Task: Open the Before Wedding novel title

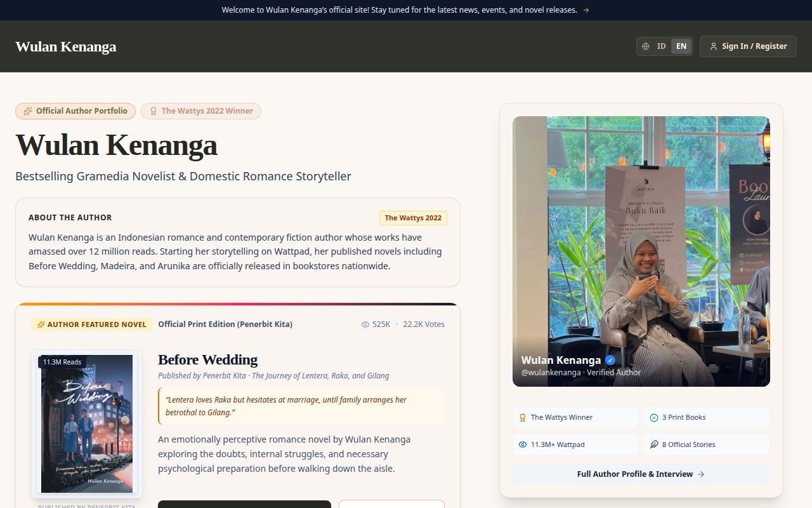Action: click(207, 359)
